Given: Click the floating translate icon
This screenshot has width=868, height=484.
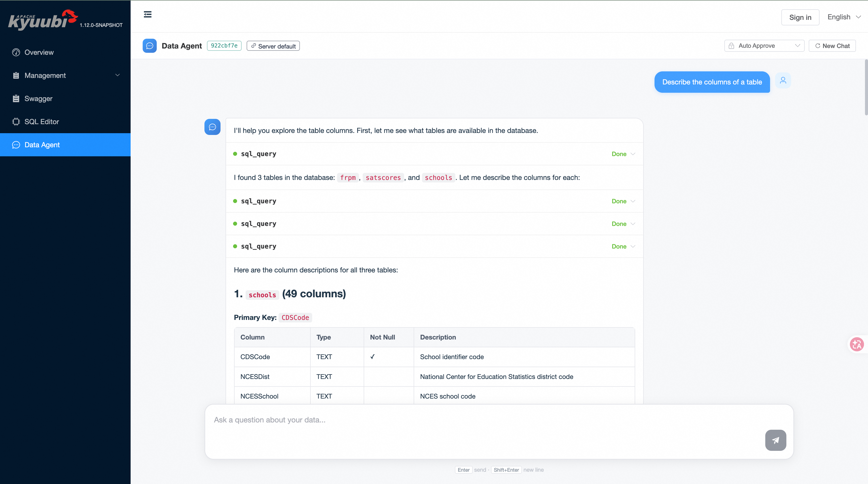Looking at the screenshot, I should click(856, 344).
